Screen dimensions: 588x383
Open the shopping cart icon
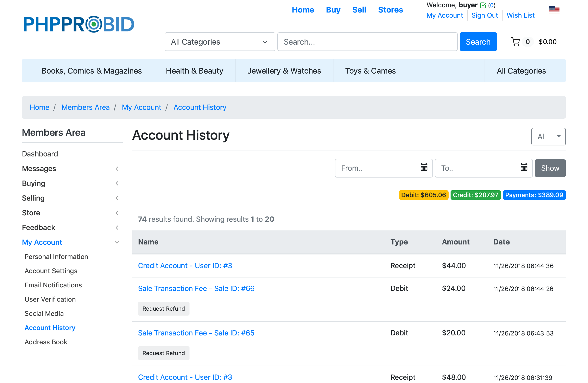(515, 41)
